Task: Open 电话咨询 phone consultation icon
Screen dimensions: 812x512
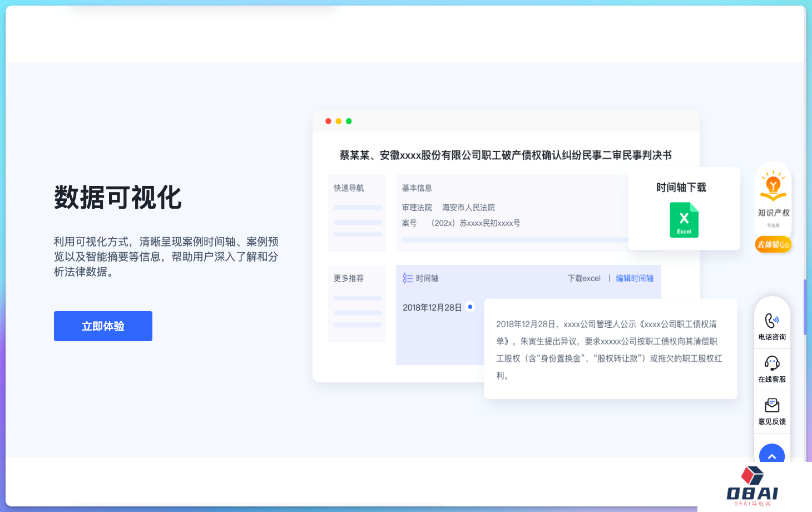Action: click(x=772, y=321)
